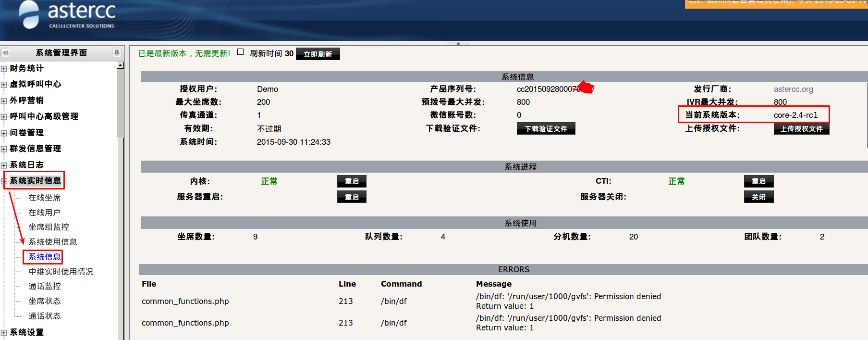Click sidebar scrollbar up arrow
Screen dimensions: 868x340
coord(121,65)
